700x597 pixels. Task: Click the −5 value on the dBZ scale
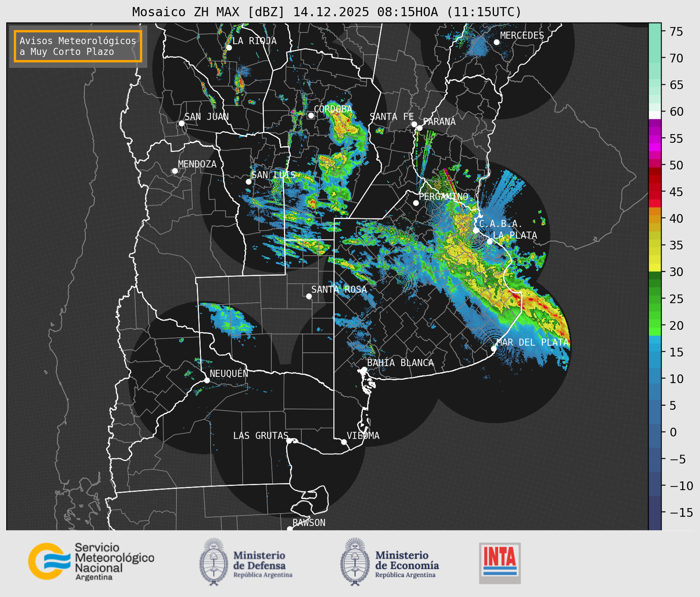[x=677, y=459]
